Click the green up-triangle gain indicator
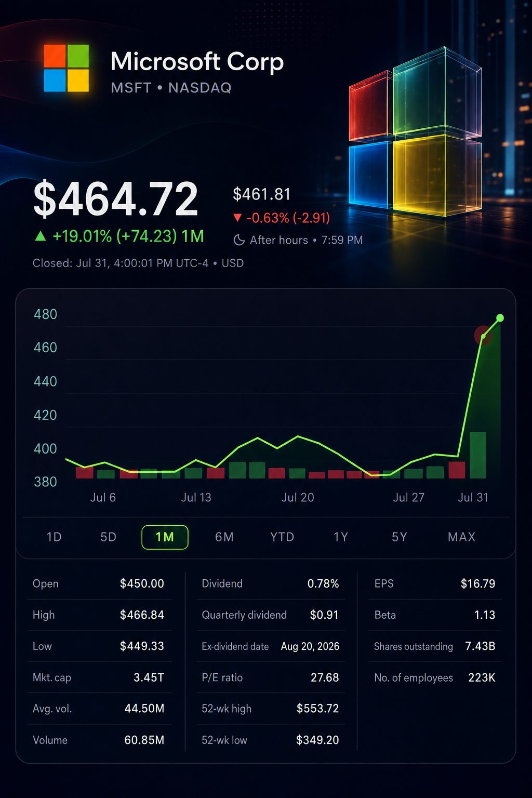 [x=40, y=236]
